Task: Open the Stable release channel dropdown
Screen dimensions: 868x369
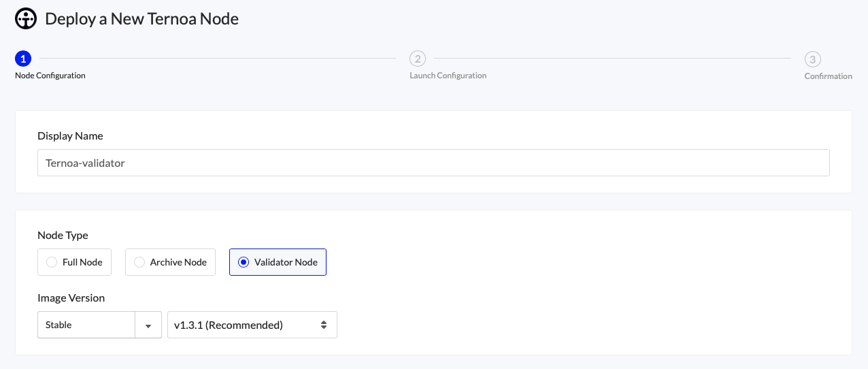Action: point(86,325)
